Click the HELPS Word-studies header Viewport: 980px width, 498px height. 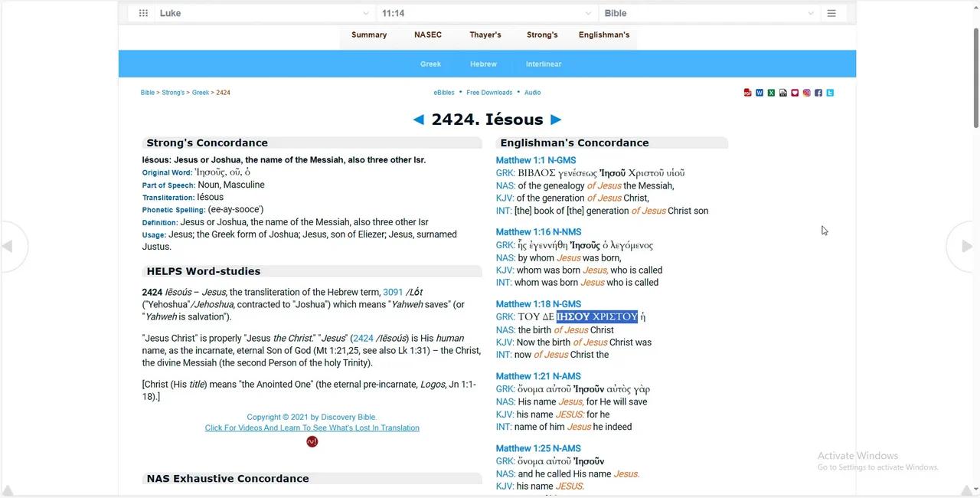pos(312,271)
